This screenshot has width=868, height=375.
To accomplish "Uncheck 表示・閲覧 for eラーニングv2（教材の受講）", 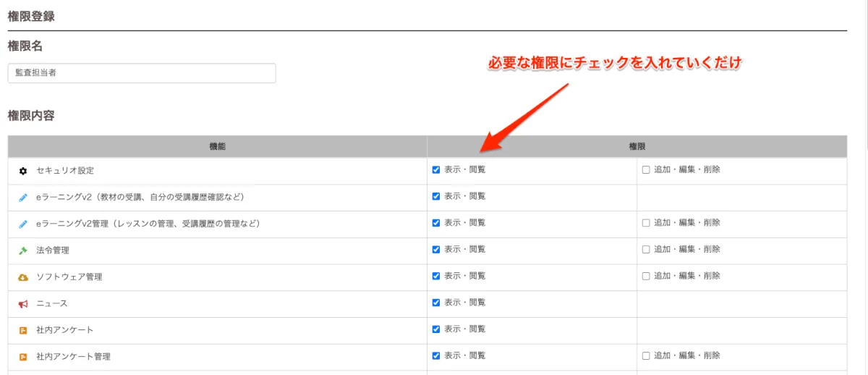I will 436,196.
